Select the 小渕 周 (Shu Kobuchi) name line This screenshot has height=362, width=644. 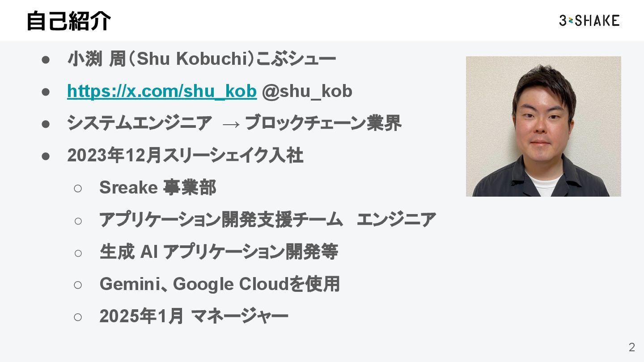pos(201,59)
